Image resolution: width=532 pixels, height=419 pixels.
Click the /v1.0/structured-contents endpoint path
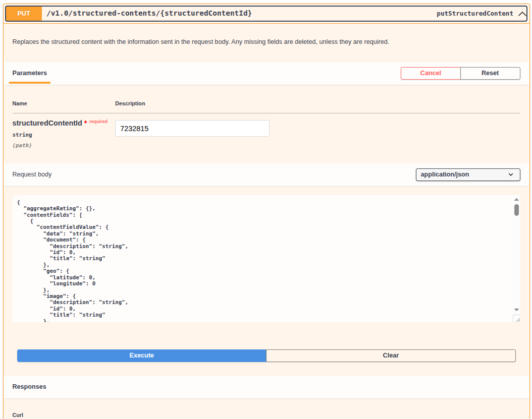coord(149,14)
